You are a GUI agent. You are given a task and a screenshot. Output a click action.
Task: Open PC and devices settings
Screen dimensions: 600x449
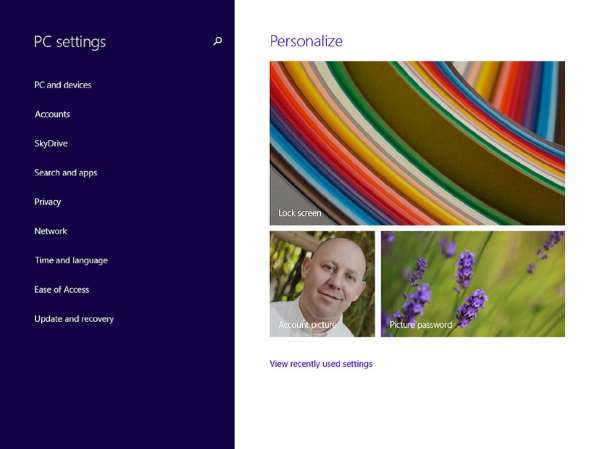63,85
